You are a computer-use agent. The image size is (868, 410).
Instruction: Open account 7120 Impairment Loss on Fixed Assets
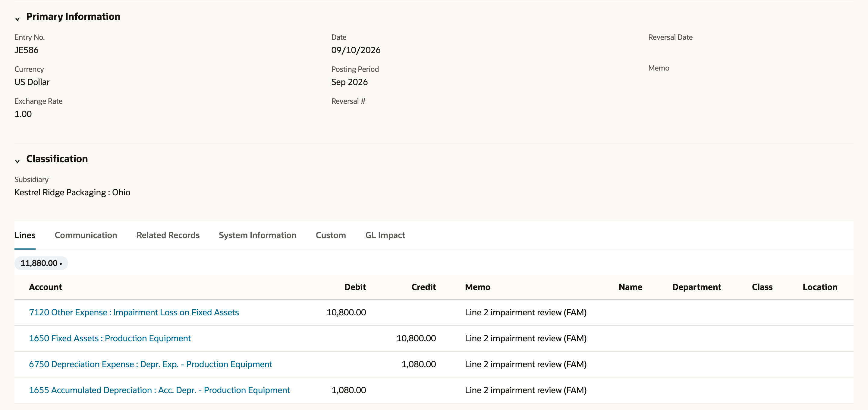(134, 312)
